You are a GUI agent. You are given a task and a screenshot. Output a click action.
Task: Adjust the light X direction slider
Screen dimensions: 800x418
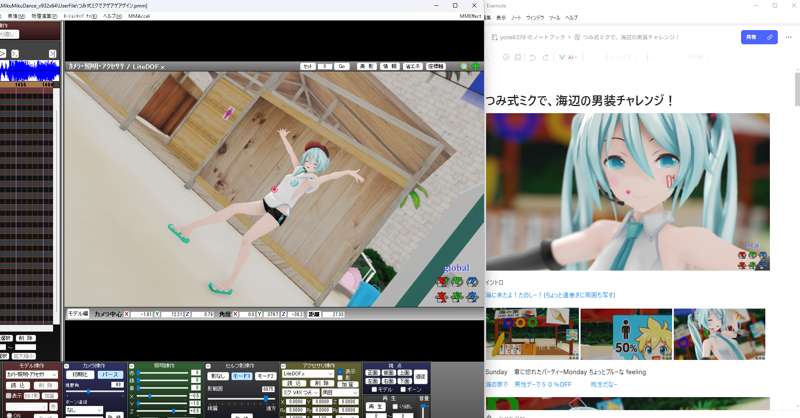point(163,396)
